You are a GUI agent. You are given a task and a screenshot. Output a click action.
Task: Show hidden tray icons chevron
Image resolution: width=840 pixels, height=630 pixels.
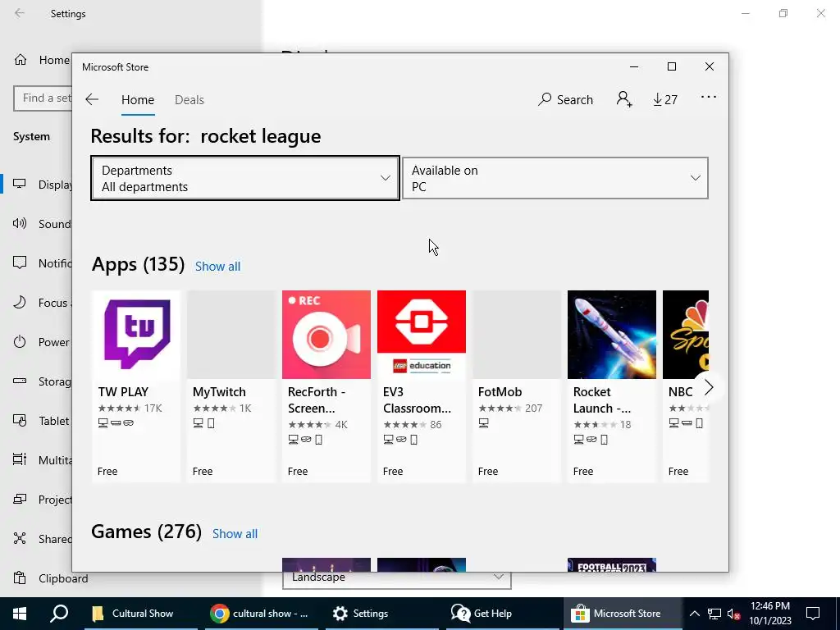pos(694,614)
